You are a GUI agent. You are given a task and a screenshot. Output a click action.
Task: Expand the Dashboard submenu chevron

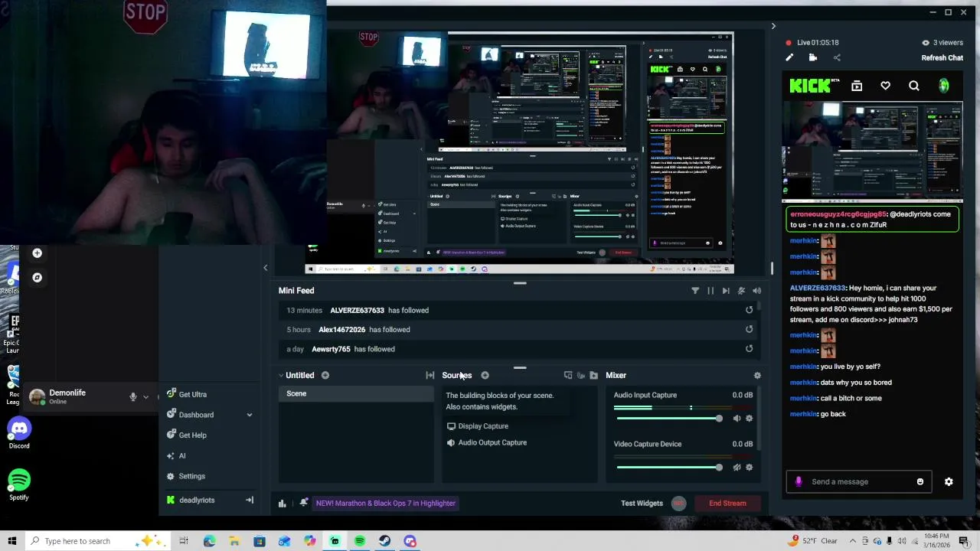pyautogui.click(x=249, y=415)
